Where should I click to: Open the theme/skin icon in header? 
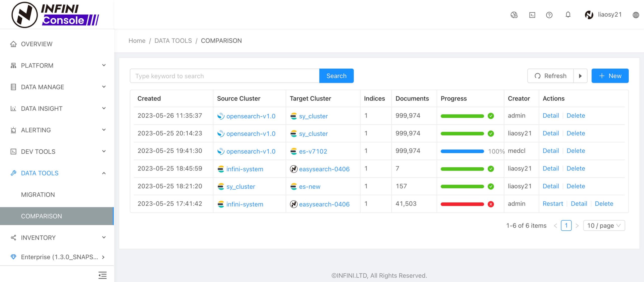(x=514, y=15)
